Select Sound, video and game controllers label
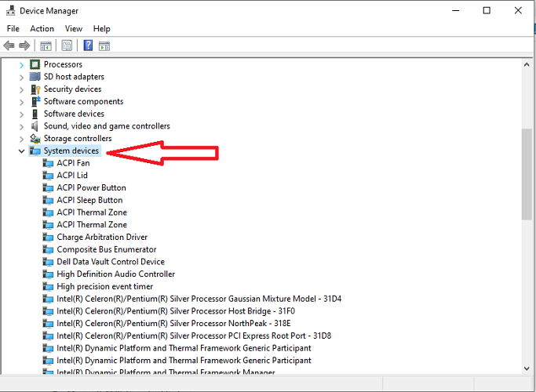Image resolution: width=536 pixels, height=392 pixels. coord(107,126)
